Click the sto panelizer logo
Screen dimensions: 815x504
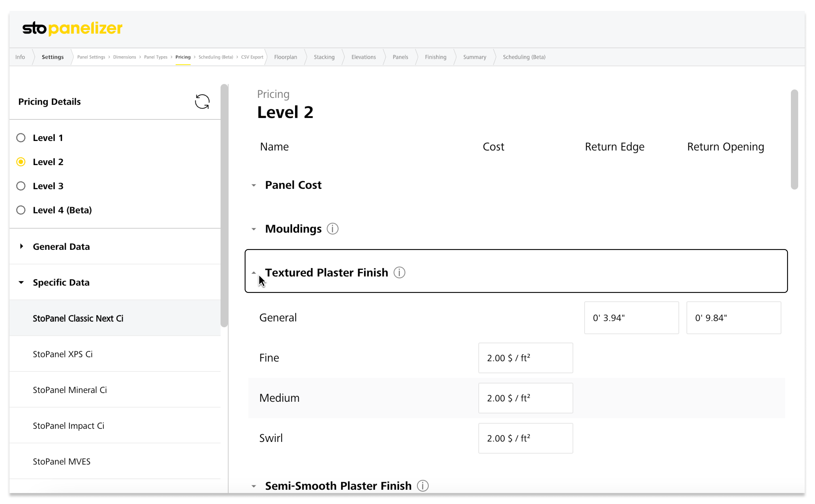click(x=72, y=28)
